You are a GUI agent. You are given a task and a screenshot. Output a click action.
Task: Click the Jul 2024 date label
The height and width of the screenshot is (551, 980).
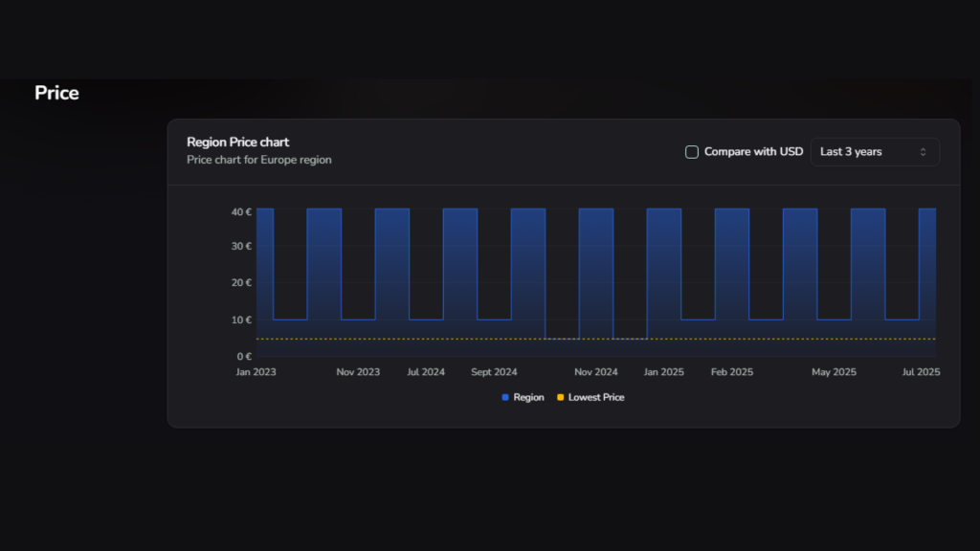tap(426, 372)
